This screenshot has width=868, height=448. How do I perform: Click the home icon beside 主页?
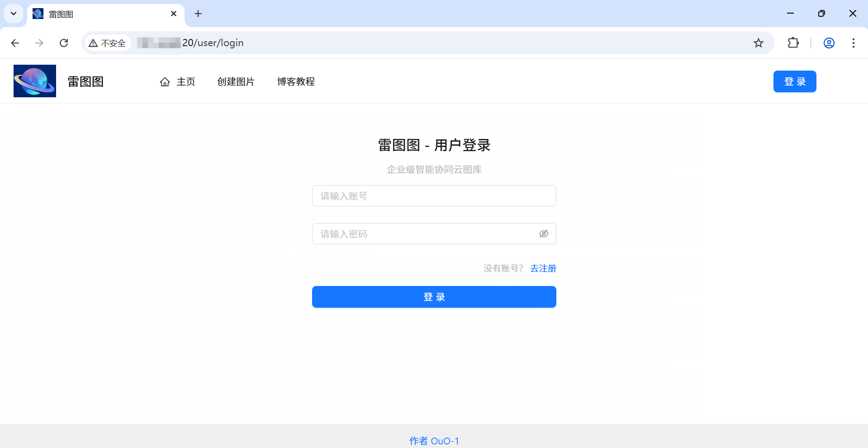pos(165,82)
